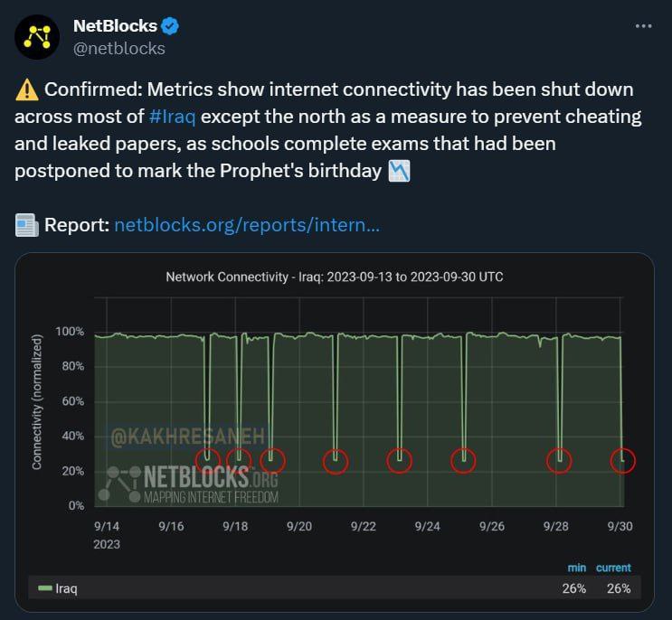The height and width of the screenshot is (620, 672).
Task: Click the red circle at the 9/30 drop
Action: pos(623,460)
